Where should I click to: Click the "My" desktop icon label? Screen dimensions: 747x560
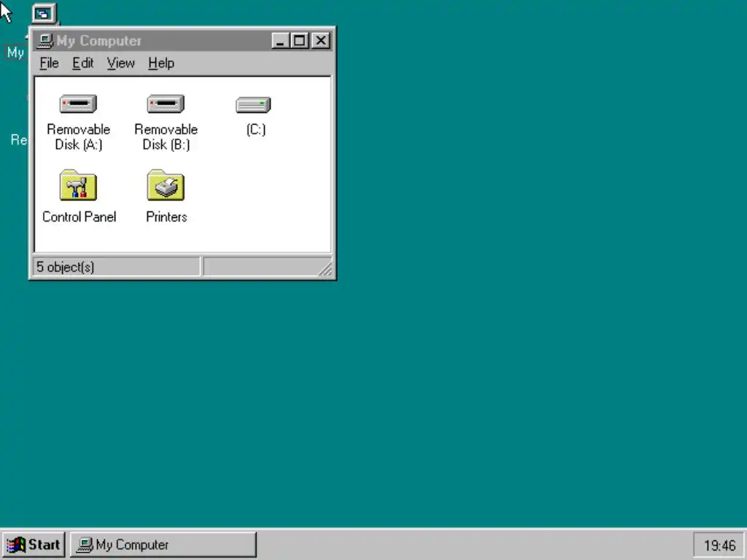tap(15, 52)
